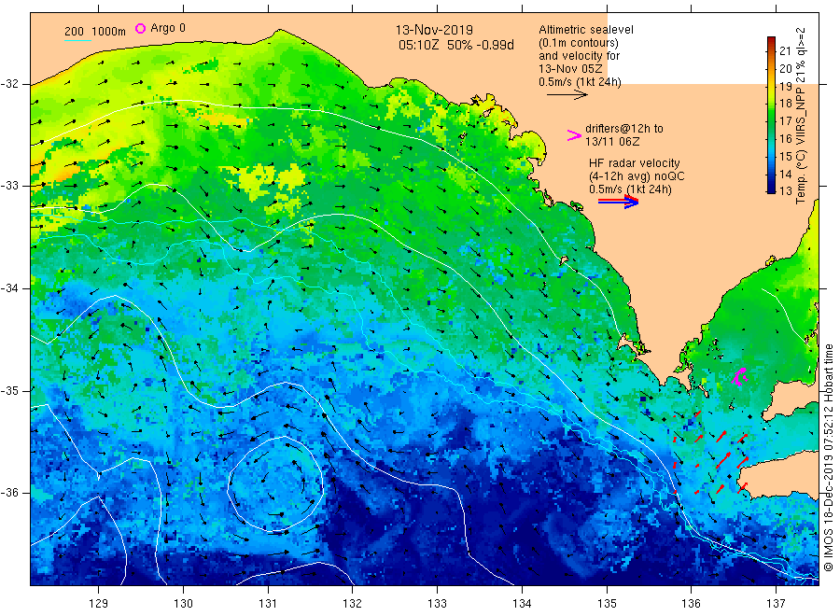Click the circular eddy contour near 131E 36S
This screenshot has width=840, height=616.
[x=275, y=483]
